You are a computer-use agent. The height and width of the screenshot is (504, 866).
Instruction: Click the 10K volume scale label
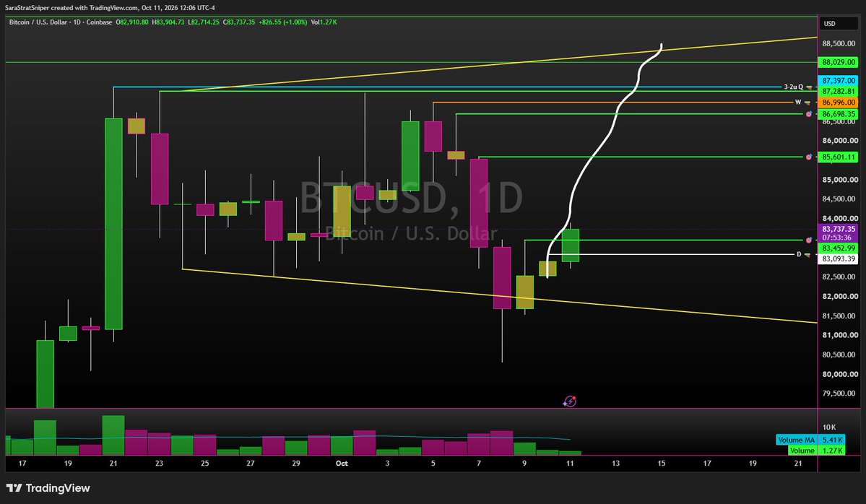click(x=829, y=427)
